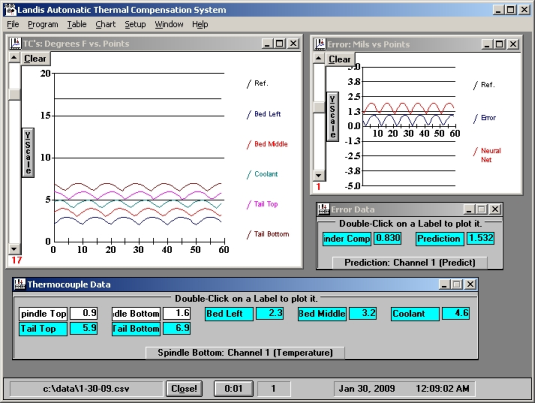
Task: Click the Error chart scrollbar thumb
Action: [318, 106]
